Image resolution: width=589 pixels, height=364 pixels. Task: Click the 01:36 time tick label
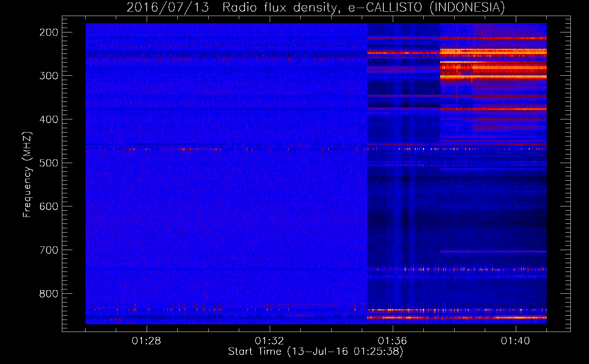tap(392, 341)
